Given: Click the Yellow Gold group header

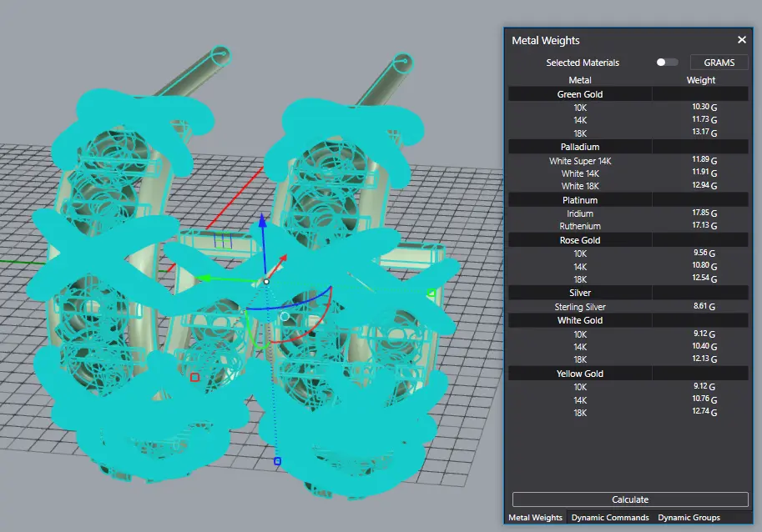Looking at the screenshot, I should [580, 374].
